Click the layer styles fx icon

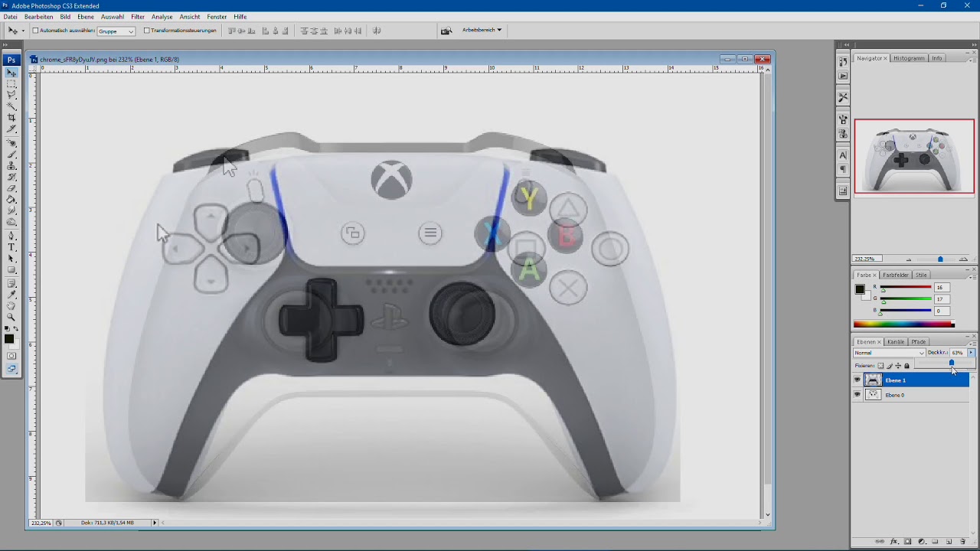point(893,541)
